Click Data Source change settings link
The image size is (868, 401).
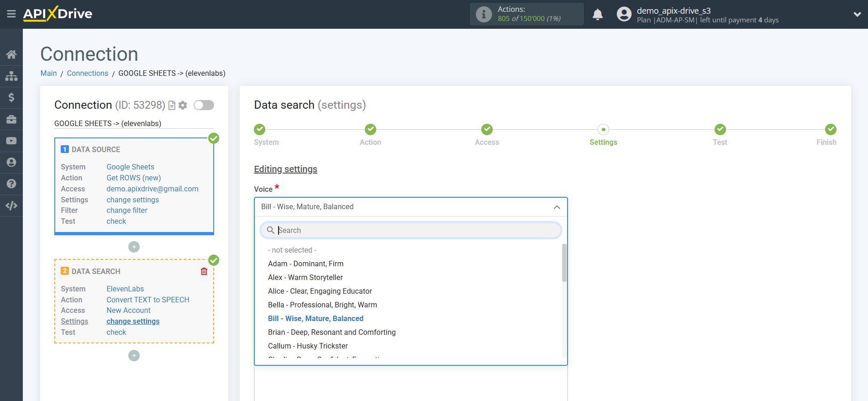click(x=133, y=200)
